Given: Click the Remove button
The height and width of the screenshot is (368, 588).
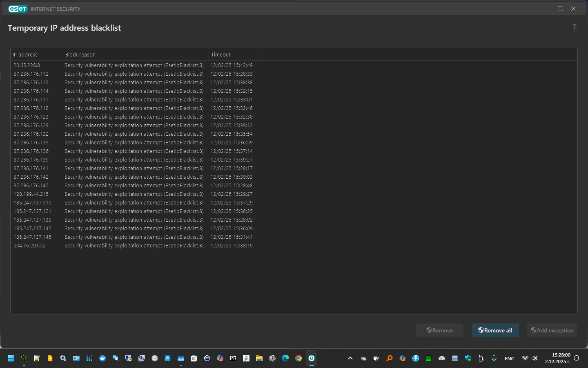Looking at the screenshot, I should (x=439, y=330).
